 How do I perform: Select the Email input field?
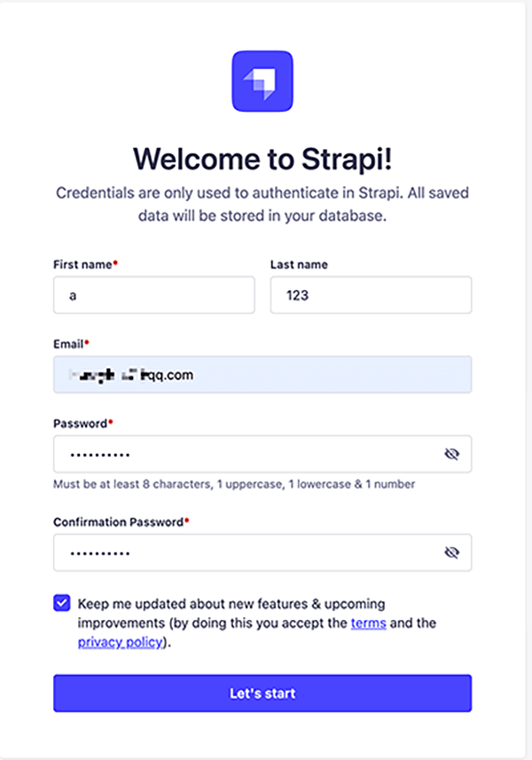click(262, 374)
